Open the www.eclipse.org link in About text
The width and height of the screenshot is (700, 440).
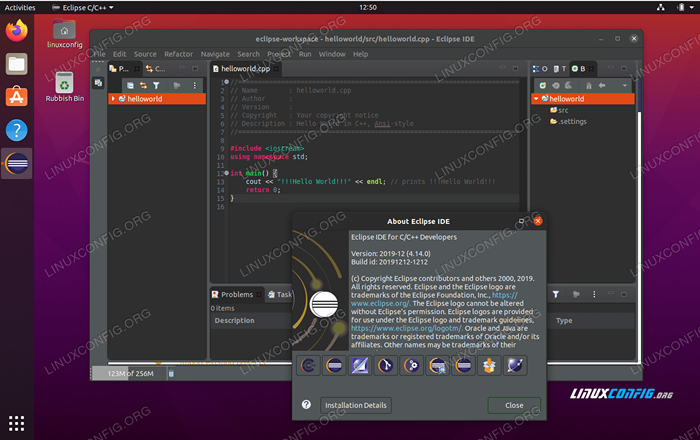(379, 303)
